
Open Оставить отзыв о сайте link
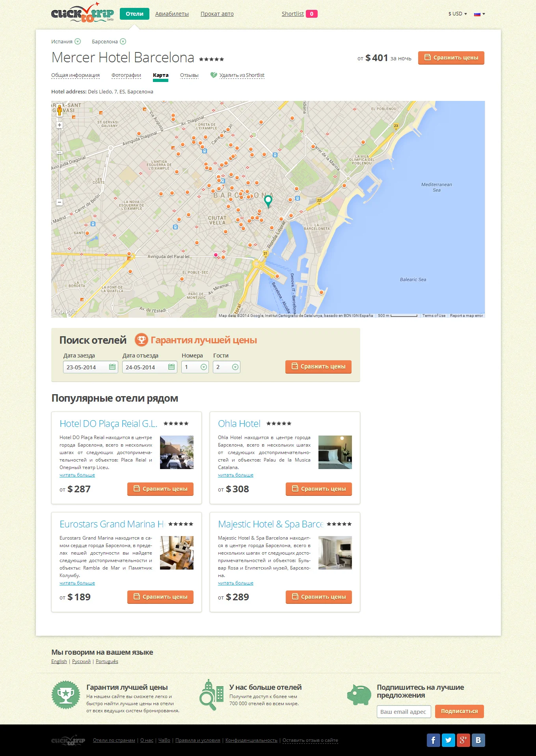tap(310, 740)
